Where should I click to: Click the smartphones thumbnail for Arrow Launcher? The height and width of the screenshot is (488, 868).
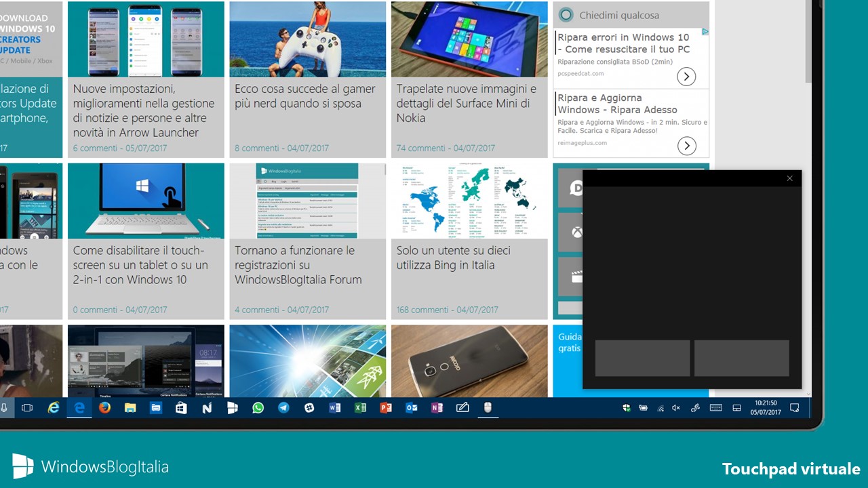tap(146, 39)
